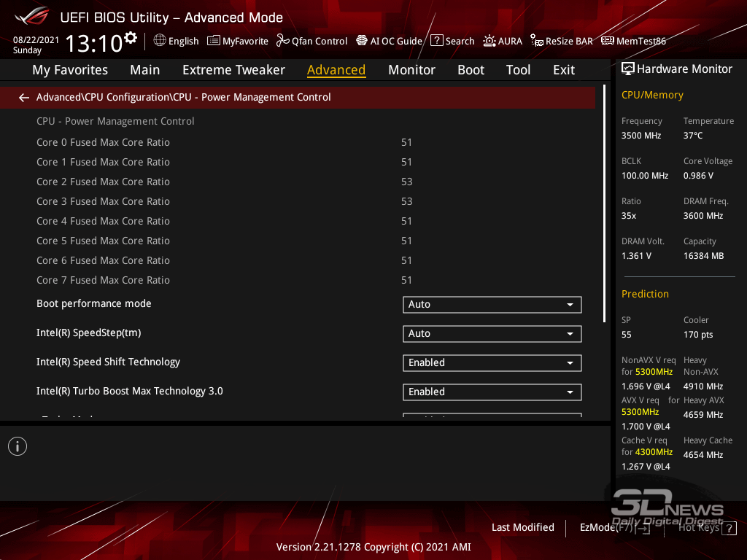Click the vertical scrollbar of settings list

point(604,204)
